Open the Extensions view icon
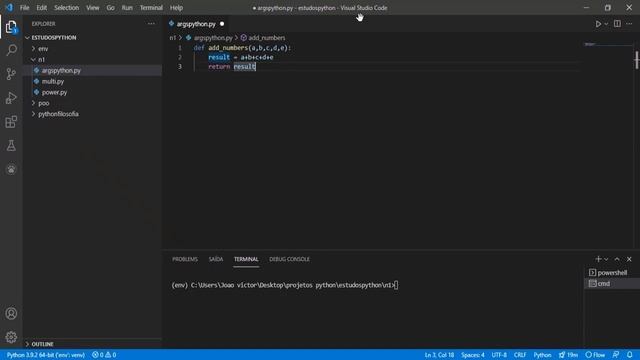This screenshot has width=640, height=360. coord(11,122)
